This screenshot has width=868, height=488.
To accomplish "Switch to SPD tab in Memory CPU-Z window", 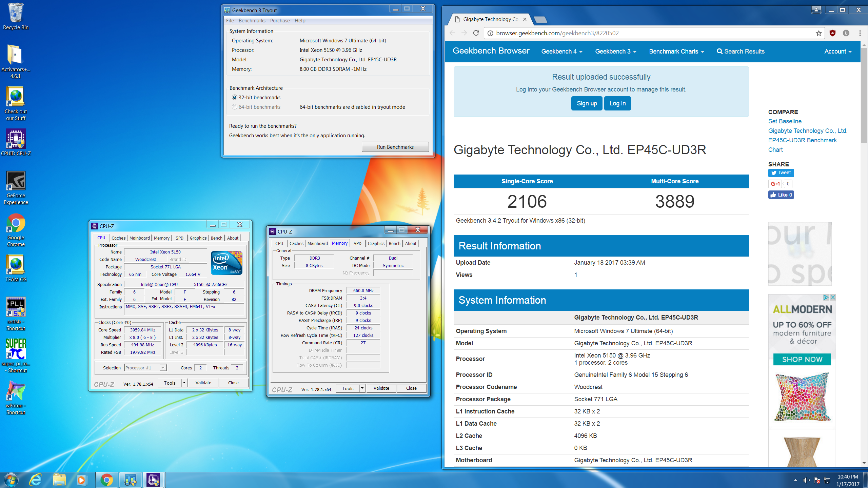I will pos(357,243).
